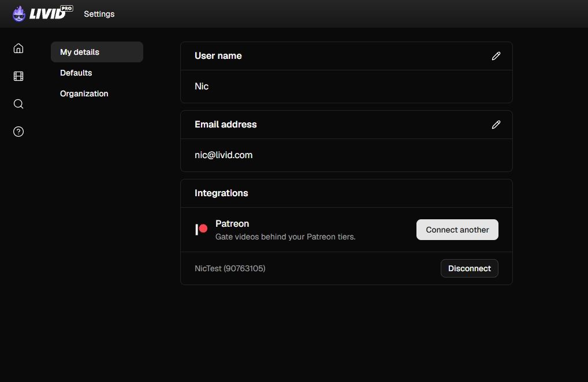The height and width of the screenshot is (382, 588).
Task: Switch to the Defaults tab
Action: point(76,73)
